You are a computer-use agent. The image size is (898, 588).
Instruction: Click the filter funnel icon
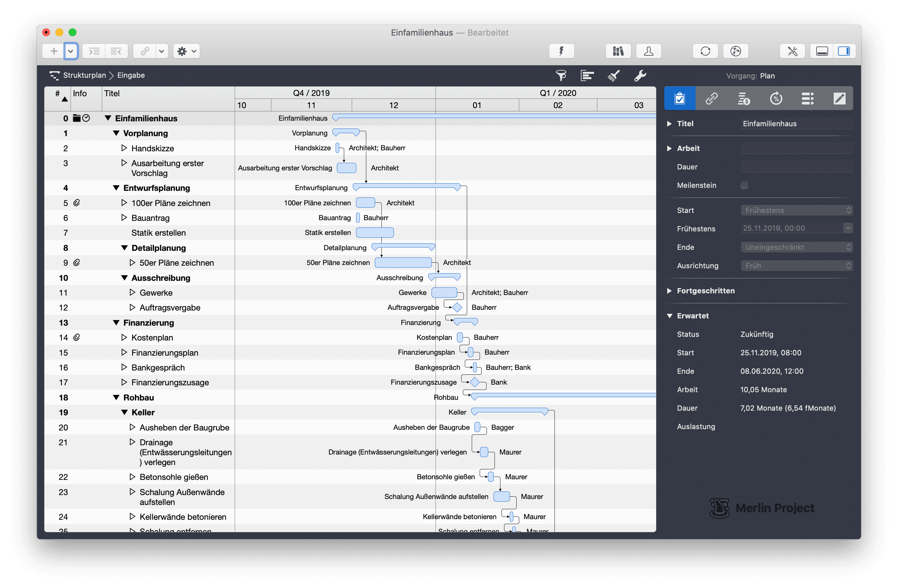tap(561, 75)
